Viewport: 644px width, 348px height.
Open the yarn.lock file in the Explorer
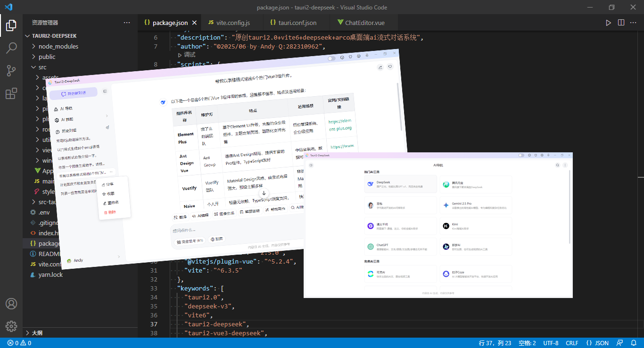click(x=50, y=274)
